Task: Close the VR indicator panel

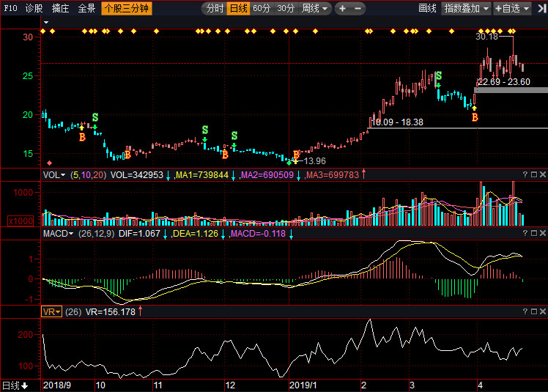Action: [542, 311]
